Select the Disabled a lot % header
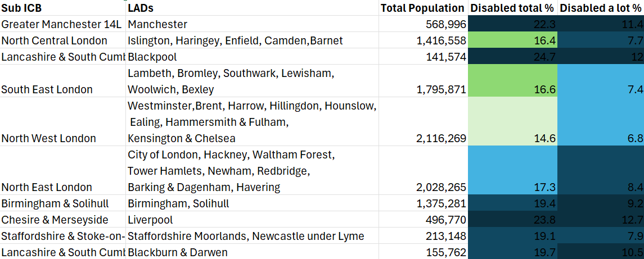Image resolution: width=644 pixels, height=259 pixels. click(601, 8)
